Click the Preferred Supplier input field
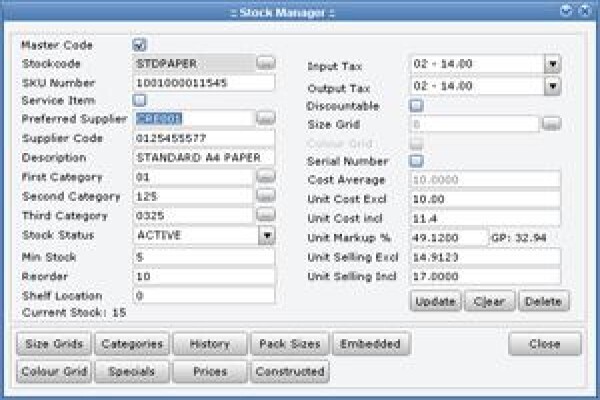600x400 pixels. [194, 118]
